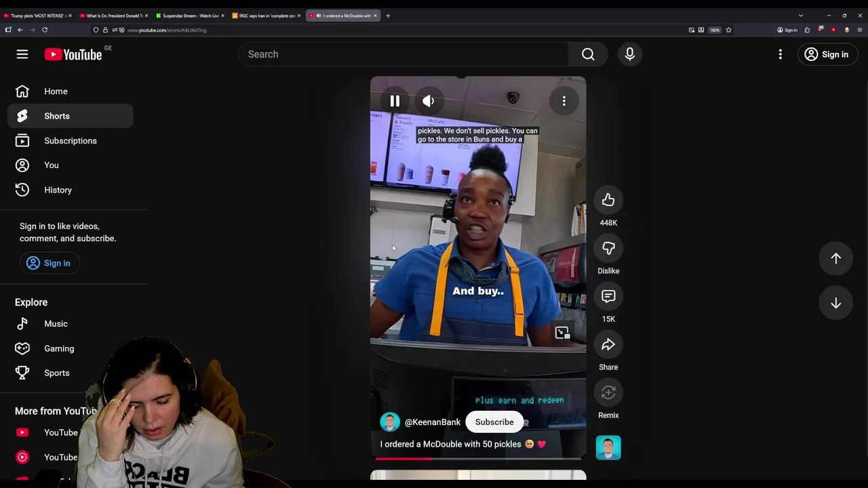This screenshot has width=868, height=488.
Task: Open comments with 15K count
Action: [608, 296]
